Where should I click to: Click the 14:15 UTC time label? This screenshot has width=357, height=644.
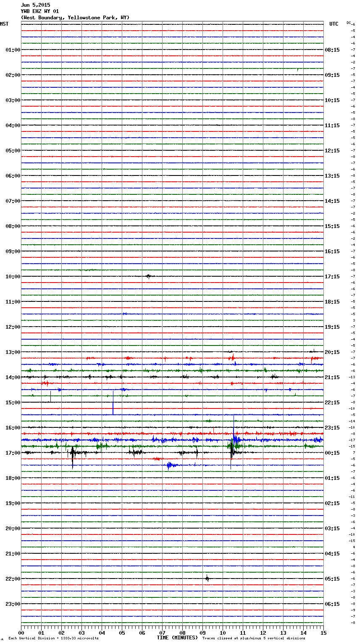(x=332, y=201)
